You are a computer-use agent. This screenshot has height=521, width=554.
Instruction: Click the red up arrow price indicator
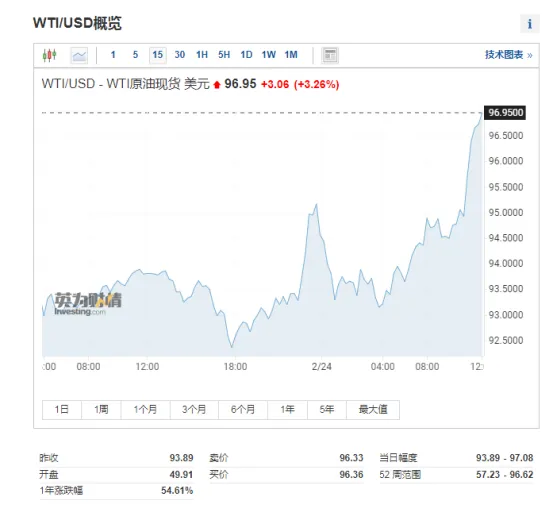(217, 84)
